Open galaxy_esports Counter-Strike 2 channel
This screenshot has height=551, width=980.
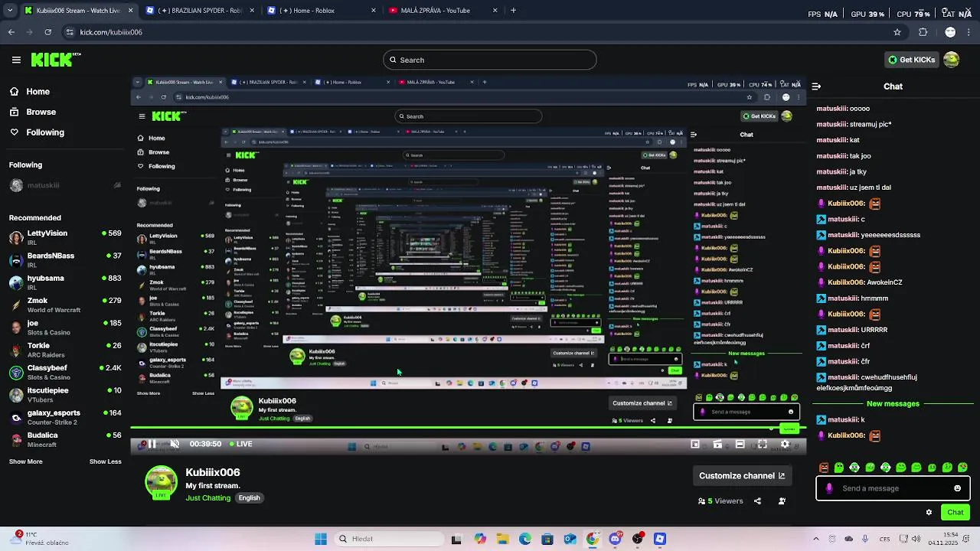point(65,417)
